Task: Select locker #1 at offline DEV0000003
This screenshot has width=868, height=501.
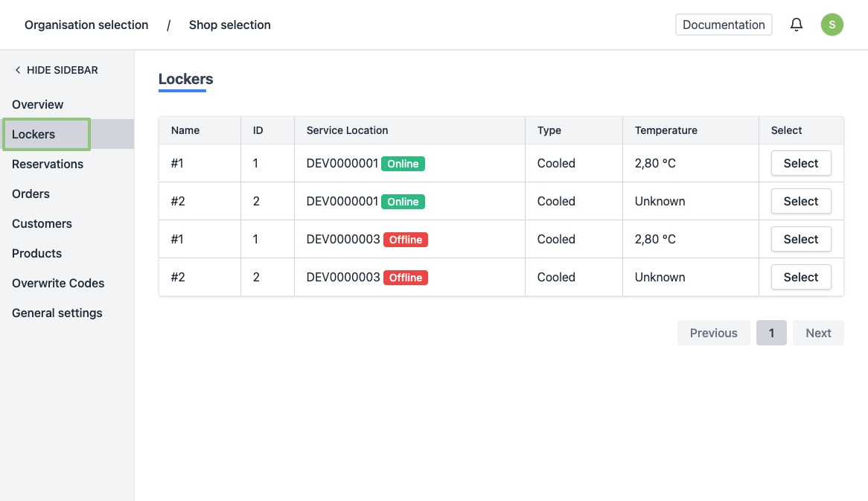Action: (x=800, y=239)
